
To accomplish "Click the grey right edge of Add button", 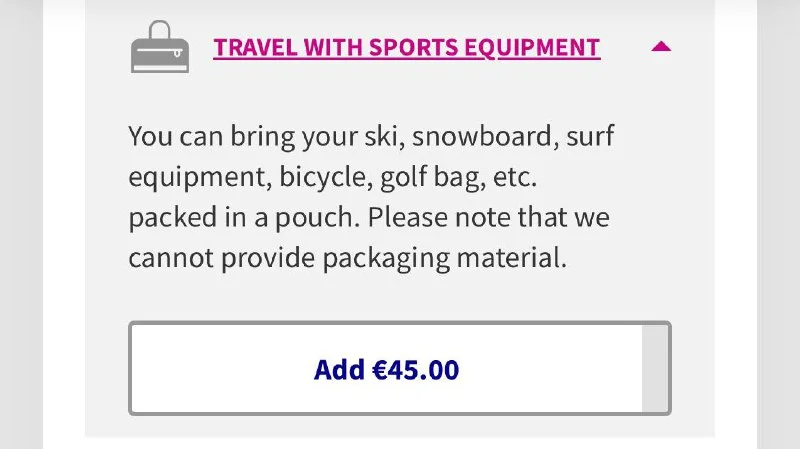I will (x=656, y=368).
